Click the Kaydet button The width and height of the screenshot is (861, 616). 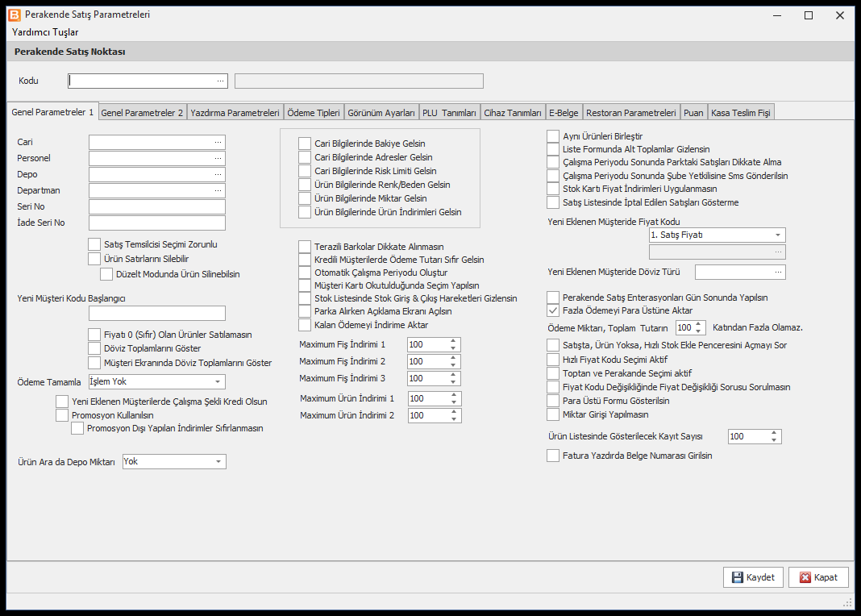click(x=753, y=577)
